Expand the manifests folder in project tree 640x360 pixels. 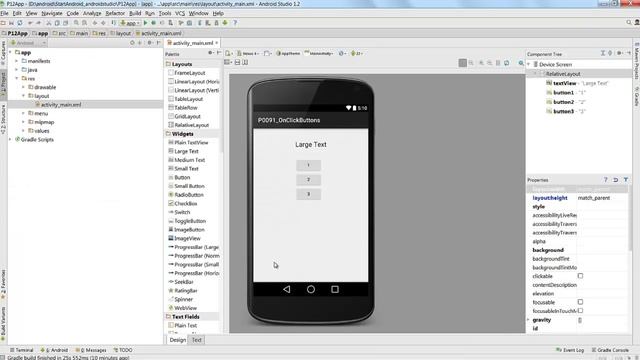pos(17,61)
